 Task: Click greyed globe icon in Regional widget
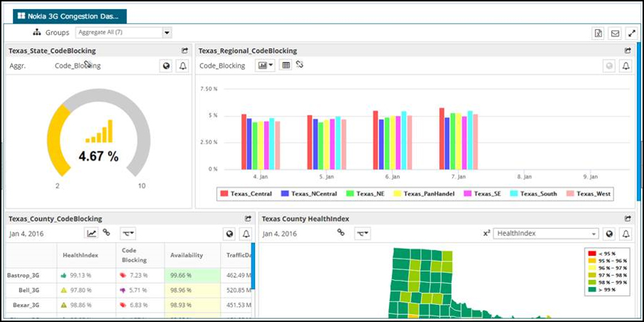click(x=609, y=66)
